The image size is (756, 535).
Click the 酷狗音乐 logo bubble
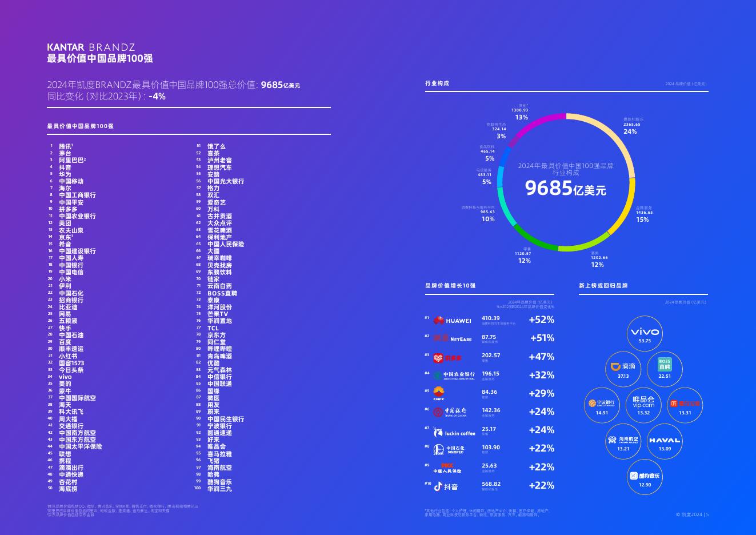pyautogui.click(x=645, y=477)
